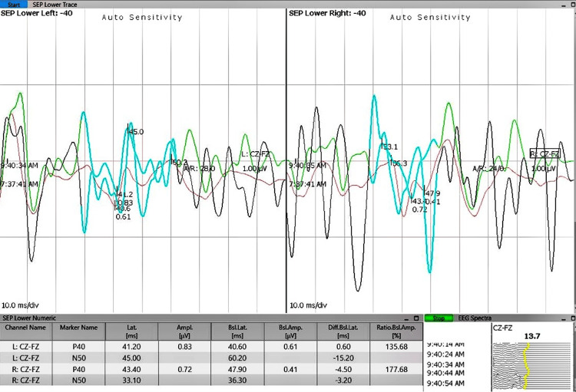Viewport: 576px width, 392px height.
Task: Click ratio value 177.68
Action: tap(396, 369)
